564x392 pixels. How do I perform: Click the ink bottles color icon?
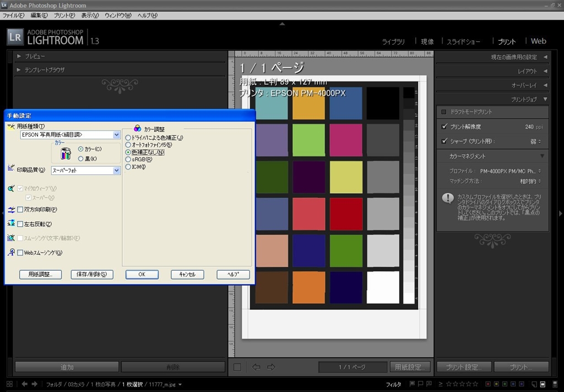pyautogui.click(x=66, y=154)
